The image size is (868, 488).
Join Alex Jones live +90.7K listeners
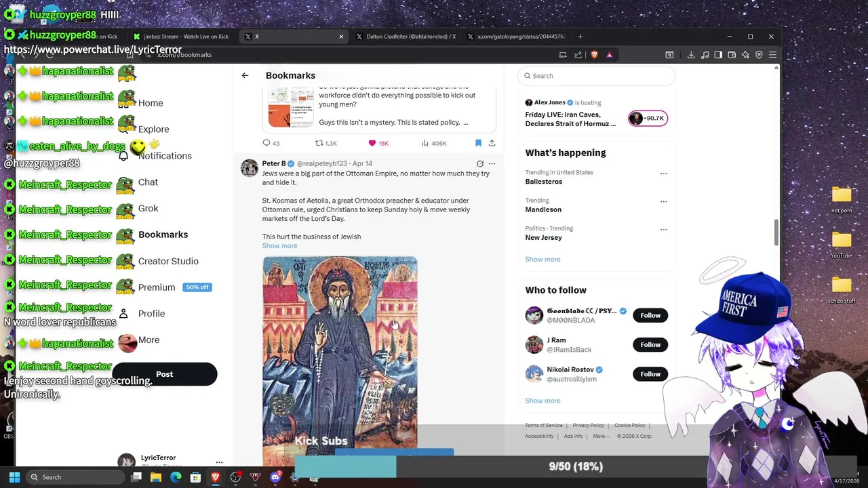[x=648, y=118]
